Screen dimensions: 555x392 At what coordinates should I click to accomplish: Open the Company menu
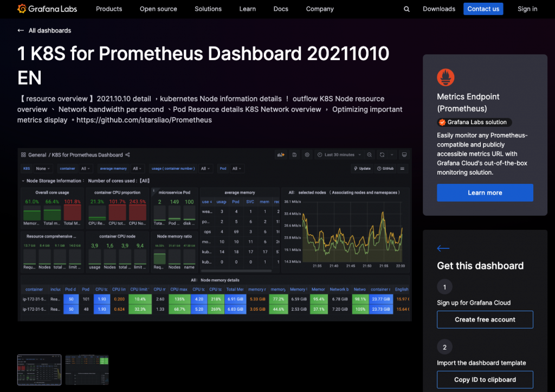(320, 9)
